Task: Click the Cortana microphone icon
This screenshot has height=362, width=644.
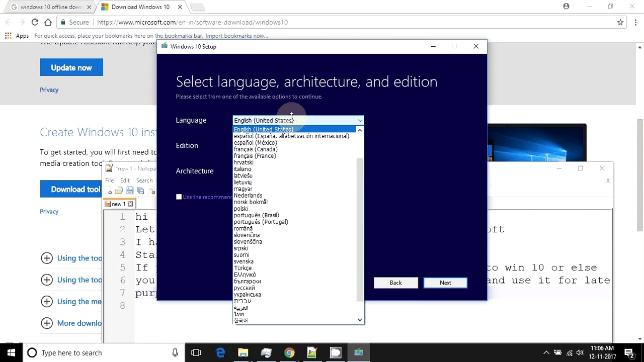Action: point(175,352)
